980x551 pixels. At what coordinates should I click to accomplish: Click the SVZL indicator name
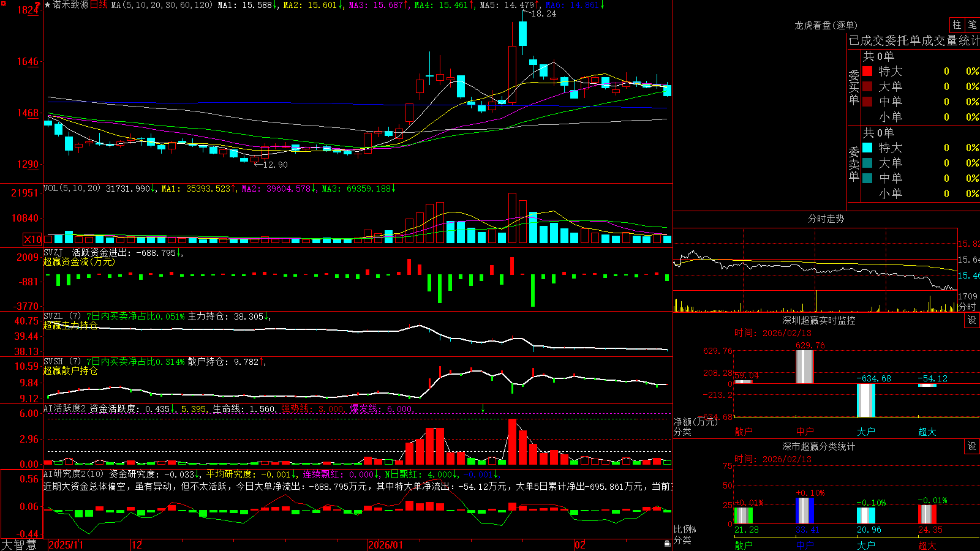tap(53, 317)
